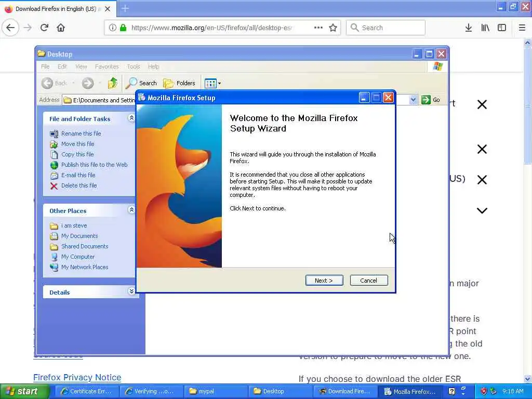
Task: Open Explorer address bar dropdown arrow
Action: click(413, 100)
